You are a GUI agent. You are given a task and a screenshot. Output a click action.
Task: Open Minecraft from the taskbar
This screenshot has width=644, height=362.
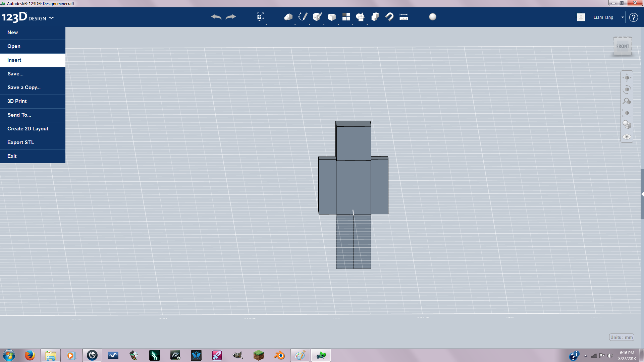[x=259, y=355]
